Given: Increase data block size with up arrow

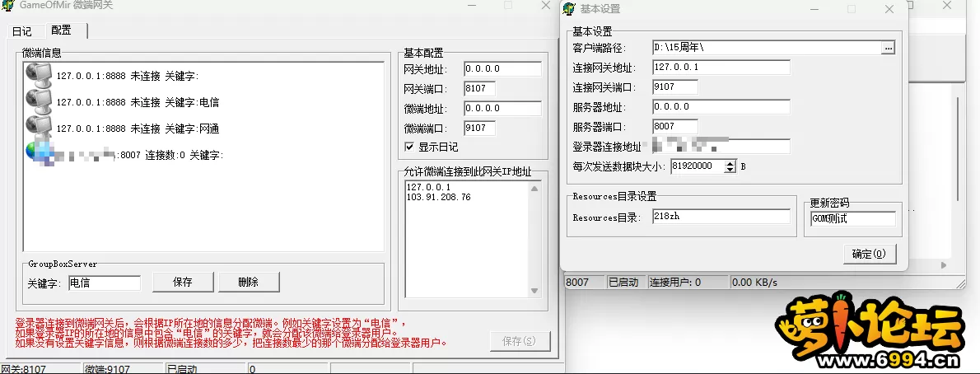Looking at the screenshot, I should tap(730, 163).
